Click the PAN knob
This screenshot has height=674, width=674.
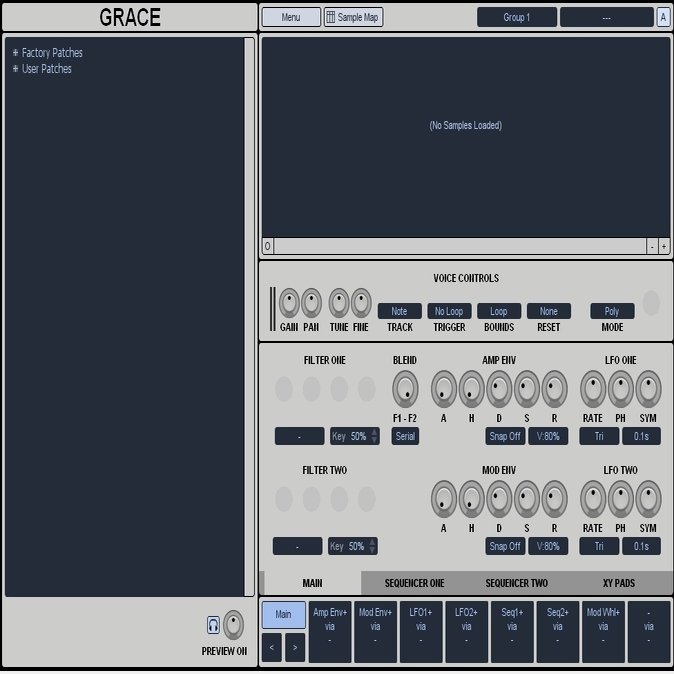pyautogui.click(x=312, y=303)
